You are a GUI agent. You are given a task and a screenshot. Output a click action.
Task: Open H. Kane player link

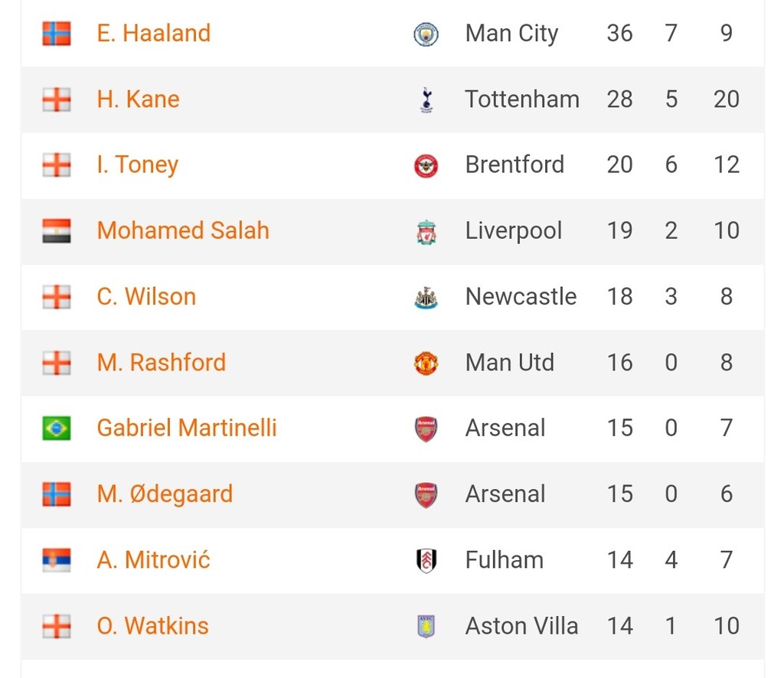coord(138,99)
